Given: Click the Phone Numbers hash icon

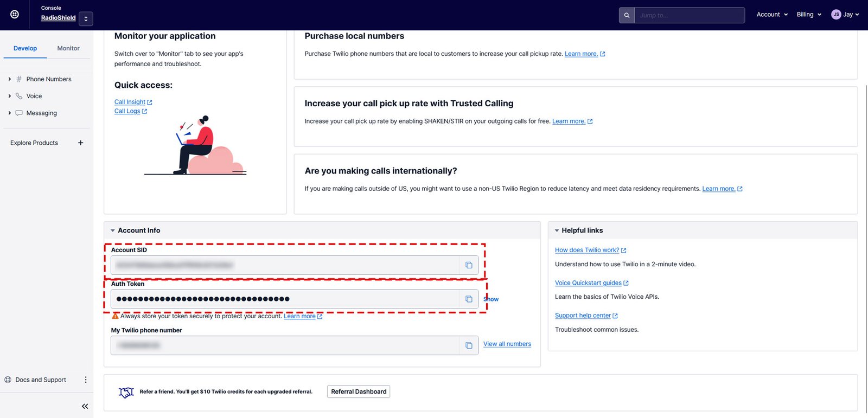Looking at the screenshot, I should (x=19, y=79).
